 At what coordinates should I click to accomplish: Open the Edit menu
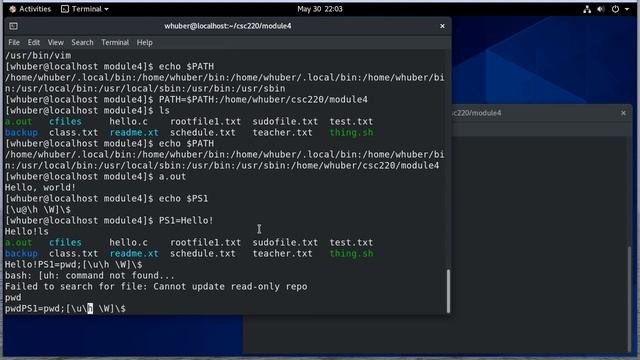33,42
